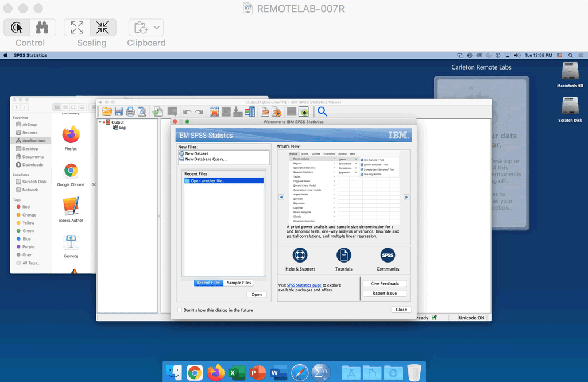Click Report Issue button
Screen dimensions: 588x382
tap(384, 294)
